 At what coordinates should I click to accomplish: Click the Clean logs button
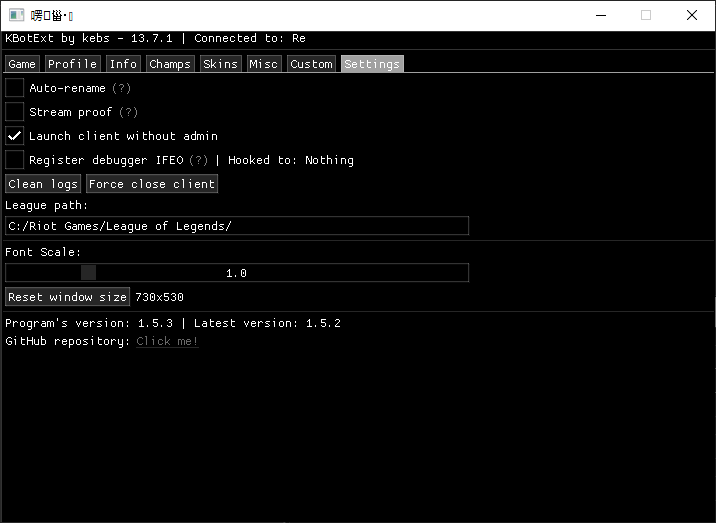[x=43, y=184]
